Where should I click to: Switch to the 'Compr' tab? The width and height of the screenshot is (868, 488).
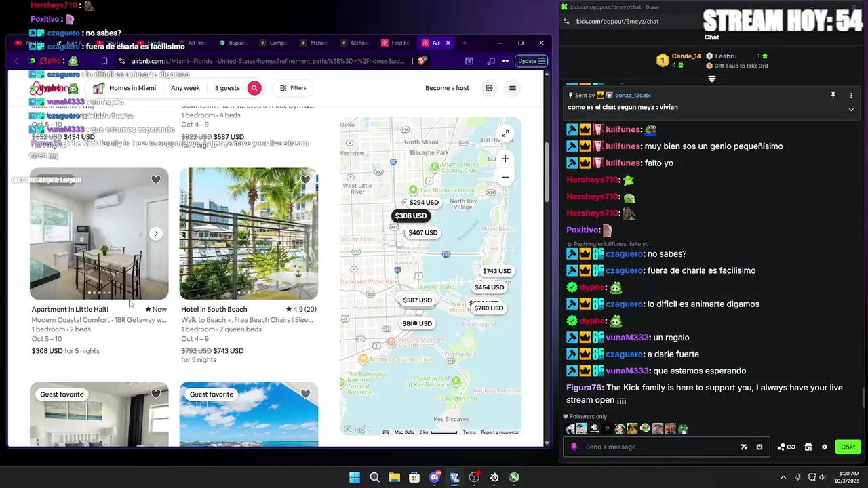coord(274,43)
